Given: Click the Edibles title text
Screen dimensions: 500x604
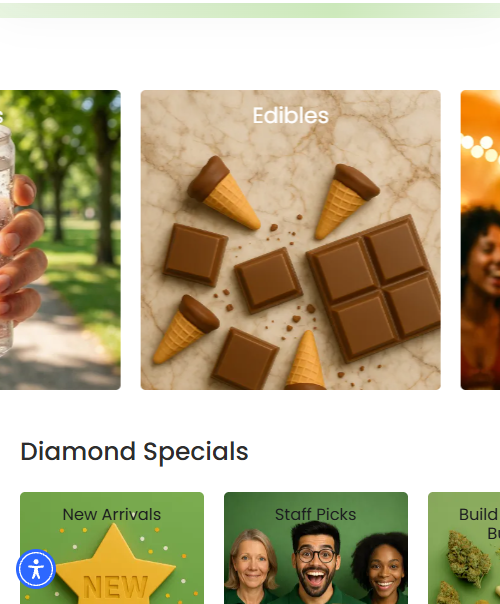Looking at the screenshot, I should [290, 115].
